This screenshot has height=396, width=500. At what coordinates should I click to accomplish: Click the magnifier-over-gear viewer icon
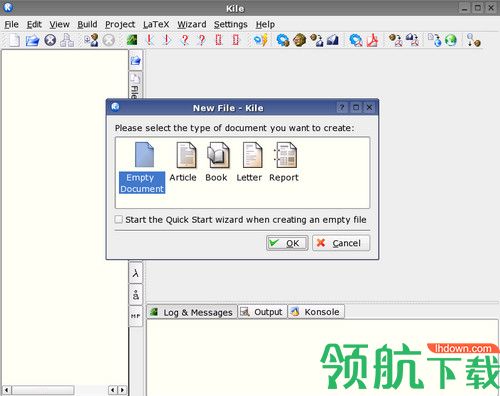tap(355, 40)
